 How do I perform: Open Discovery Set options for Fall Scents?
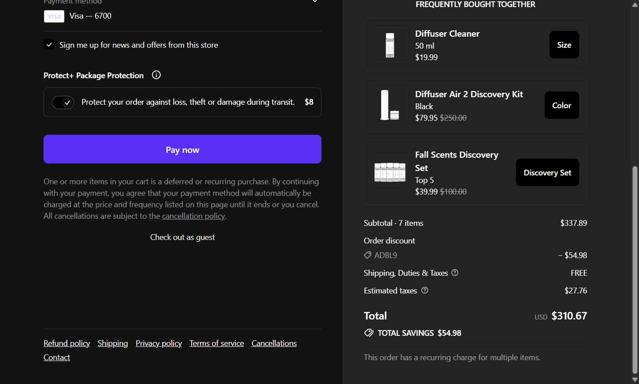coord(547,172)
